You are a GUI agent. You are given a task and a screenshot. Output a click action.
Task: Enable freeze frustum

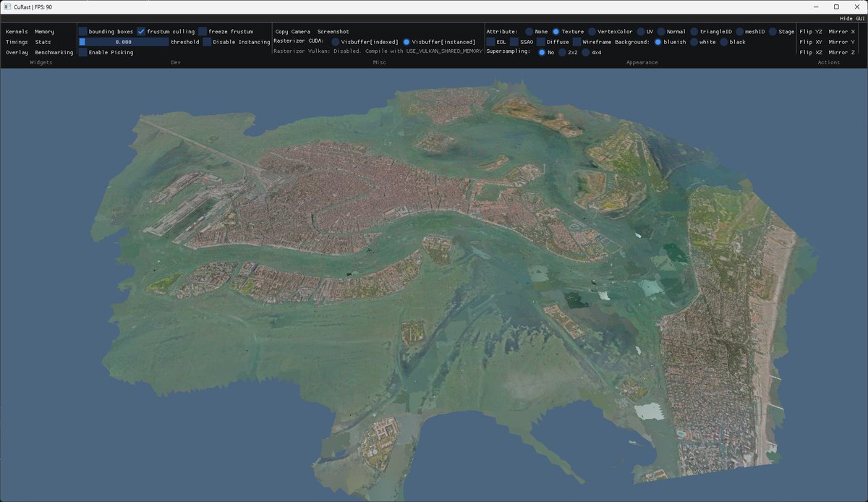[x=203, y=31]
